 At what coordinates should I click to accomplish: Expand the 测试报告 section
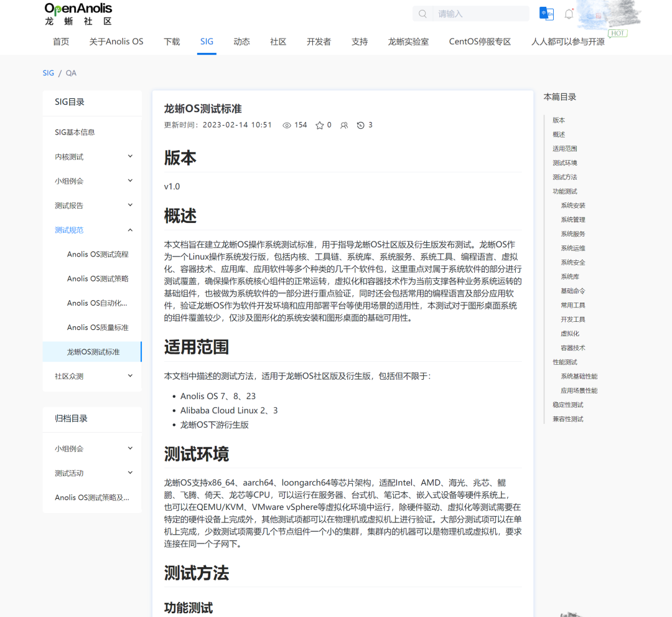92,205
